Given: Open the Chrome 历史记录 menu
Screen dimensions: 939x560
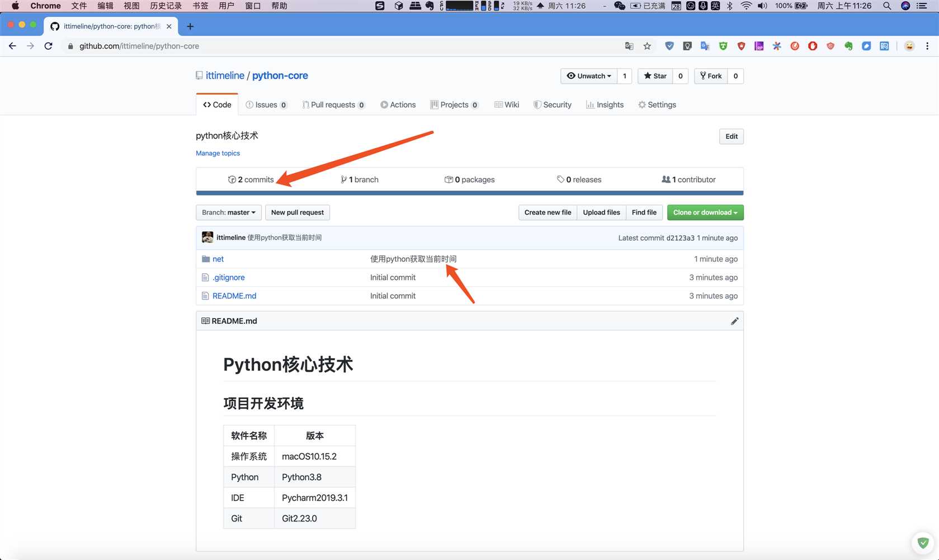Looking at the screenshot, I should click(x=166, y=6).
